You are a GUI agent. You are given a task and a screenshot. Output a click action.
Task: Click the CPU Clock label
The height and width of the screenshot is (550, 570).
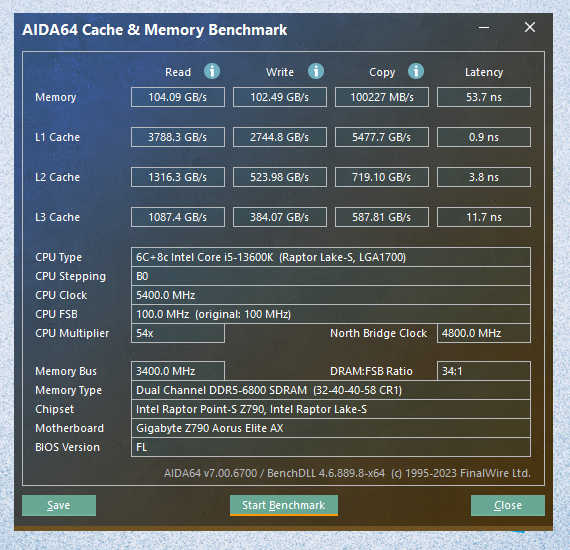(61, 295)
